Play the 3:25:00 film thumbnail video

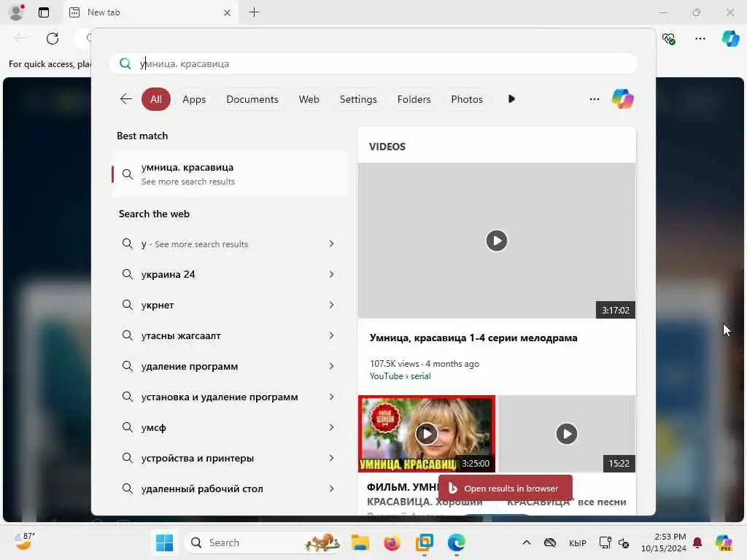coord(426,434)
